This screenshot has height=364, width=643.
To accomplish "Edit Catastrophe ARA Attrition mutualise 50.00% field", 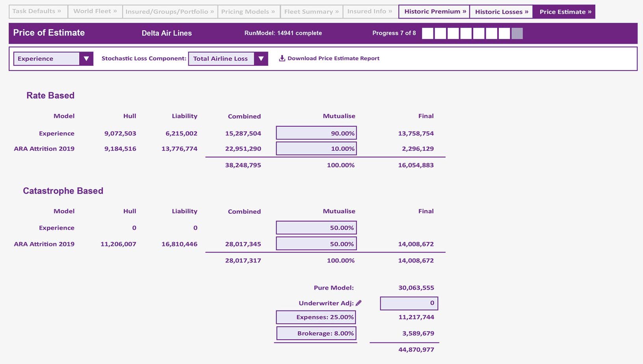I will (316, 244).
